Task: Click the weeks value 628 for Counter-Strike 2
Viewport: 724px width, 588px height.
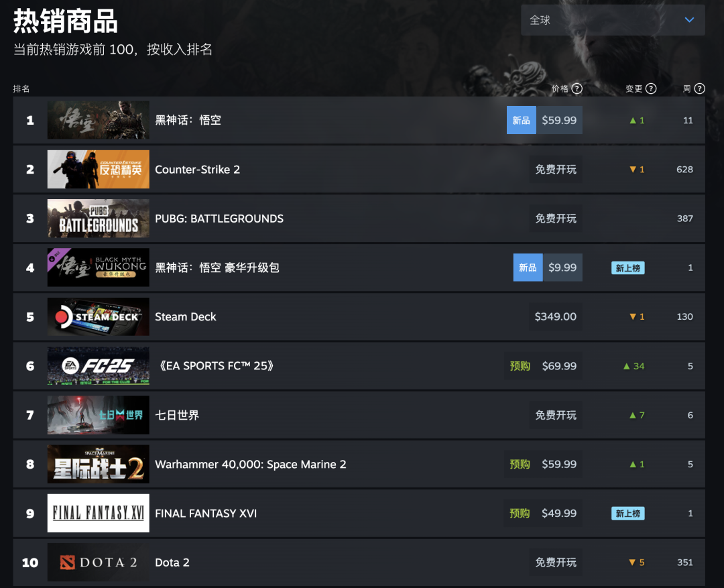Action: click(x=684, y=170)
